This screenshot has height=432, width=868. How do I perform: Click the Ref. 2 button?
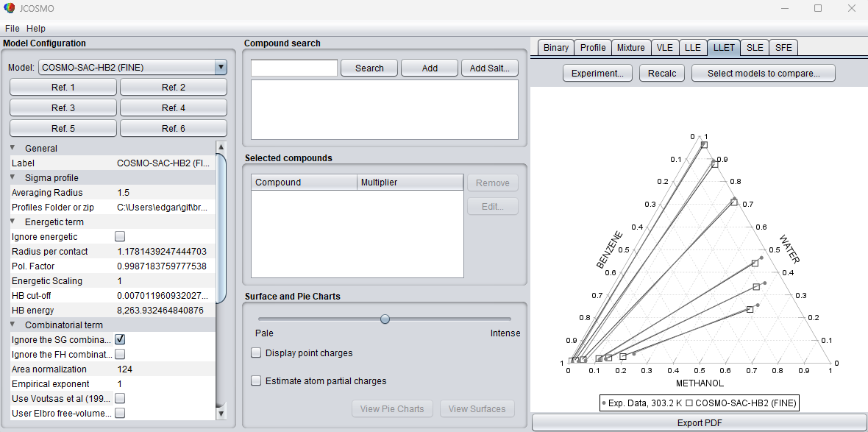pyautogui.click(x=174, y=87)
